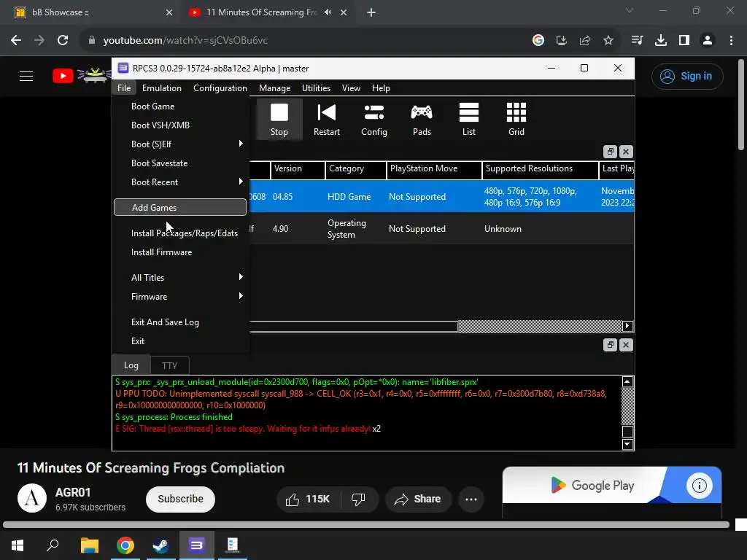Image resolution: width=747 pixels, height=560 pixels.
Task: Float the game list dock panel
Action: coord(611,152)
